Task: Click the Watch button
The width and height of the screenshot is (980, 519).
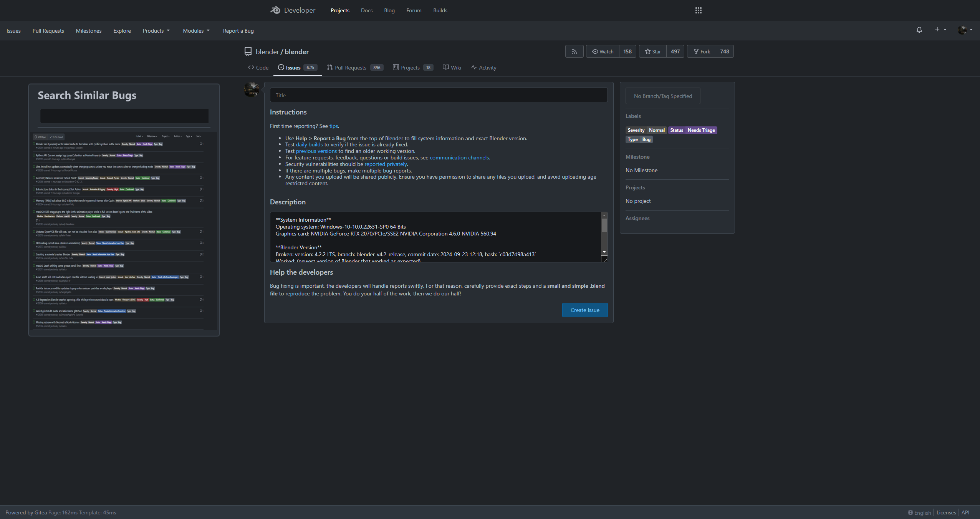Action: click(603, 51)
